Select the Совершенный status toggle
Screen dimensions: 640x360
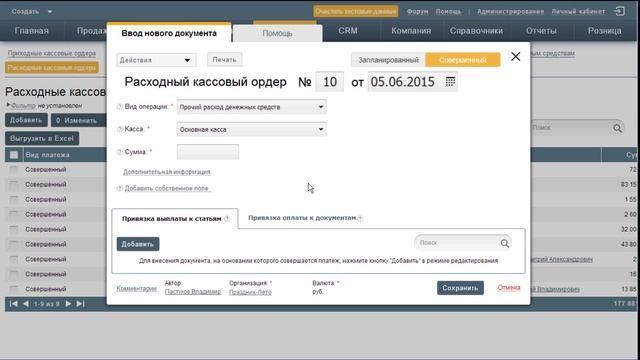click(462, 60)
